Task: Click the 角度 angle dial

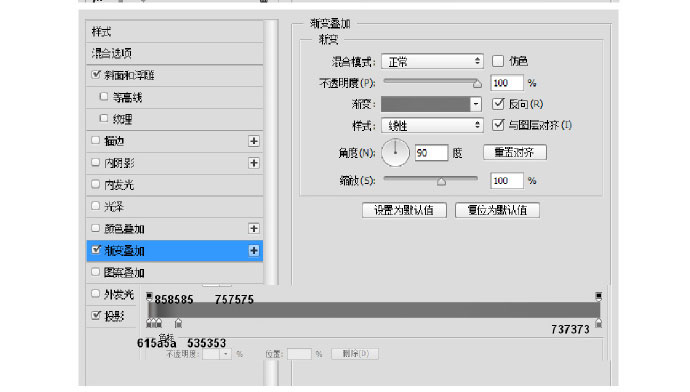Action: click(x=395, y=152)
